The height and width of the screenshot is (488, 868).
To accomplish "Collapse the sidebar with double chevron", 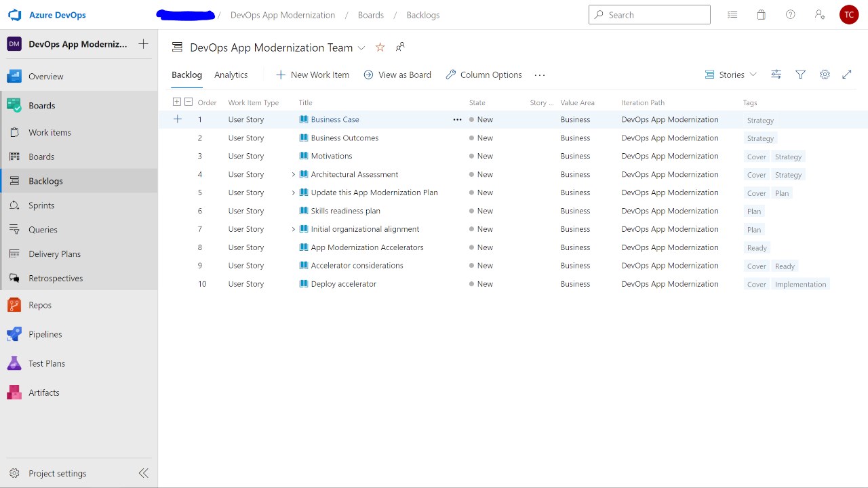I will [144, 473].
